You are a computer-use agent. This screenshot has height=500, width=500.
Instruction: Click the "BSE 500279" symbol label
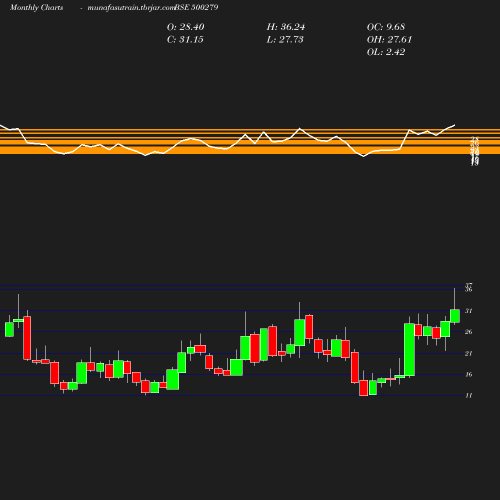pos(196,7)
